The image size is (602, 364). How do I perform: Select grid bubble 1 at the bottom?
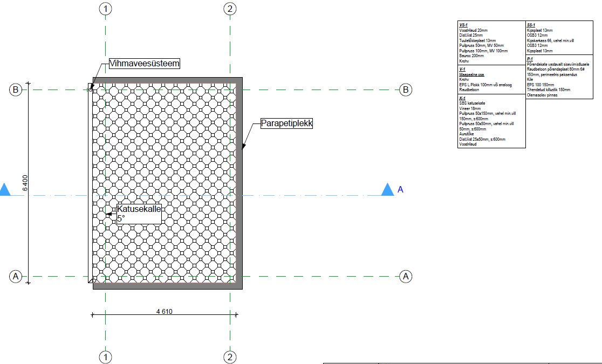(x=106, y=357)
